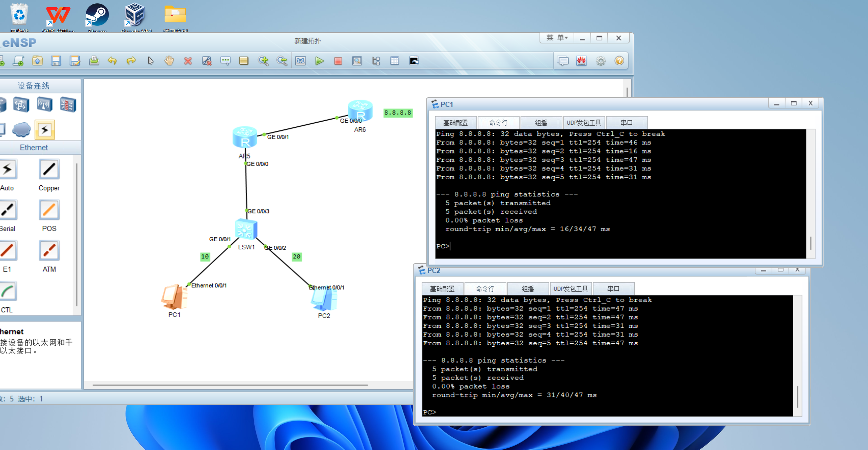This screenshot has height=450, width=868.
Task: Select the LSW1 switch on topology
Action: [246, 229]
